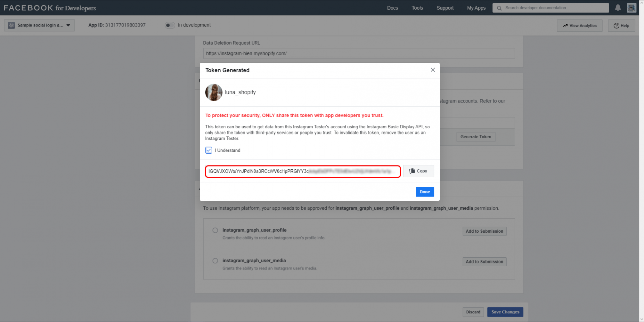Image resolution: width=644 pixels, height=322 pixels.
Task: Click the Token Generated title text
Action: point(228,70)
